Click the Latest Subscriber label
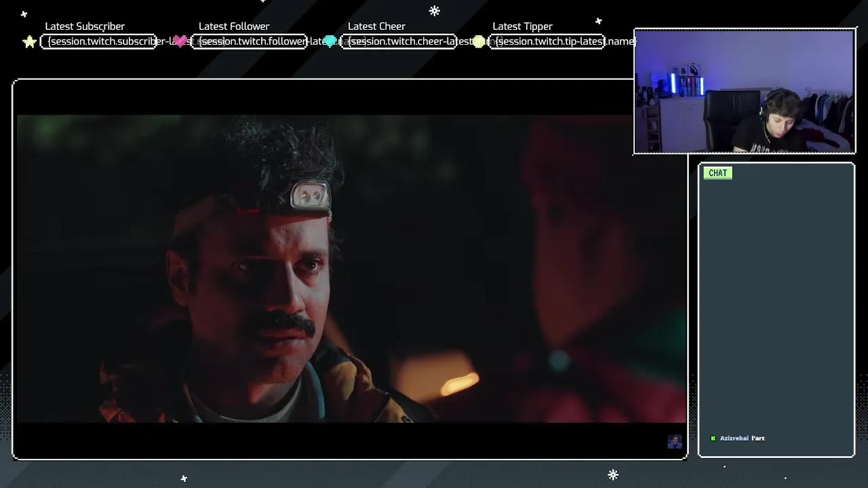 (x=85, y=26)
